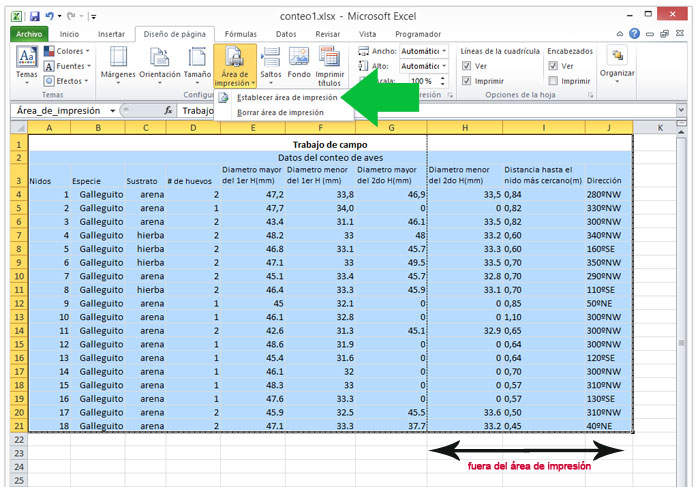
Task: Click the Especie header cell
Action: click(98, 175)
